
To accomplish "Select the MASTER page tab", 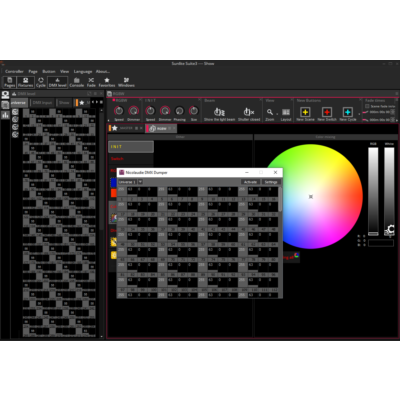I will click(x=126, y=128).
